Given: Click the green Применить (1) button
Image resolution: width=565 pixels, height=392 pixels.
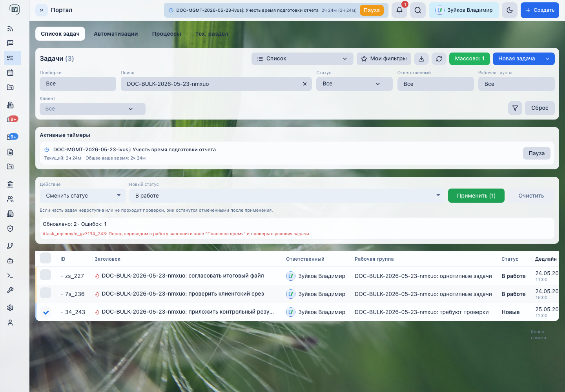Looking at the screenshot, I should [x=476, y=196].
